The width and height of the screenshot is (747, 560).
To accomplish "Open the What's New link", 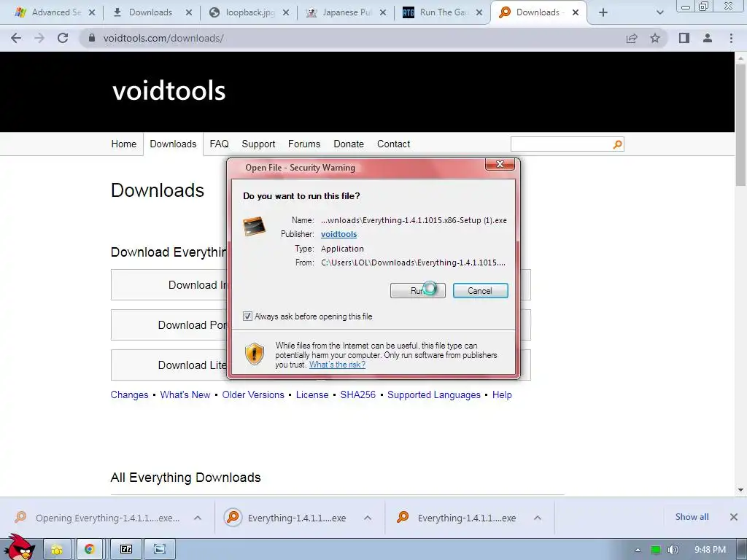I will click(x=185, y=394).
